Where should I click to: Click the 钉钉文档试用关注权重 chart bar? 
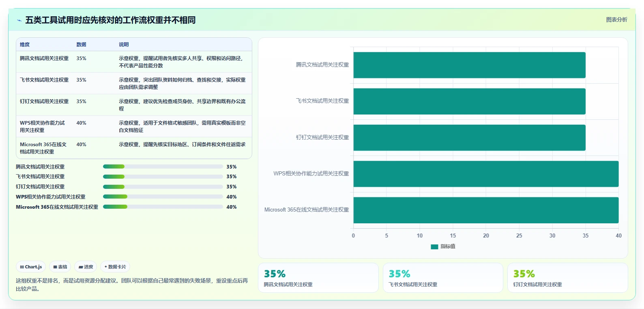[x=469, y=138]
